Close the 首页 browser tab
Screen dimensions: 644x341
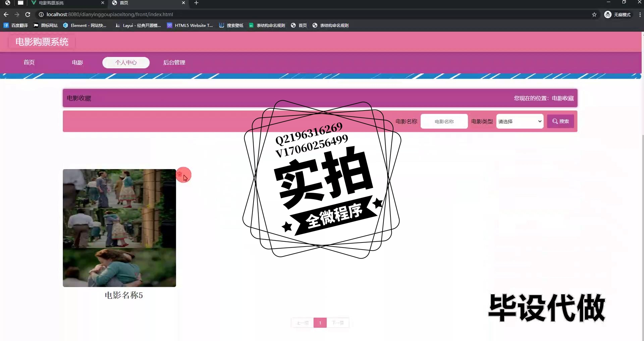(x=183, y=3)
